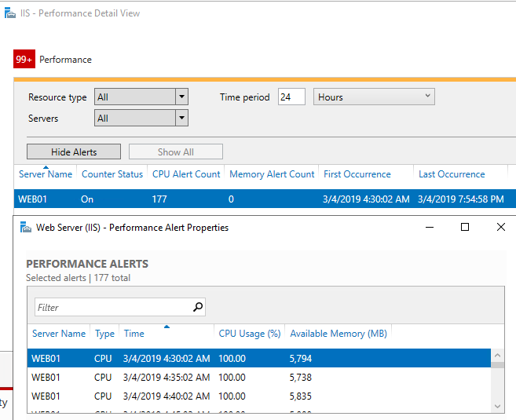This screenshot has width=516, height=420.
Task: Sort by First Occurrence column
Action: [357, 174]
